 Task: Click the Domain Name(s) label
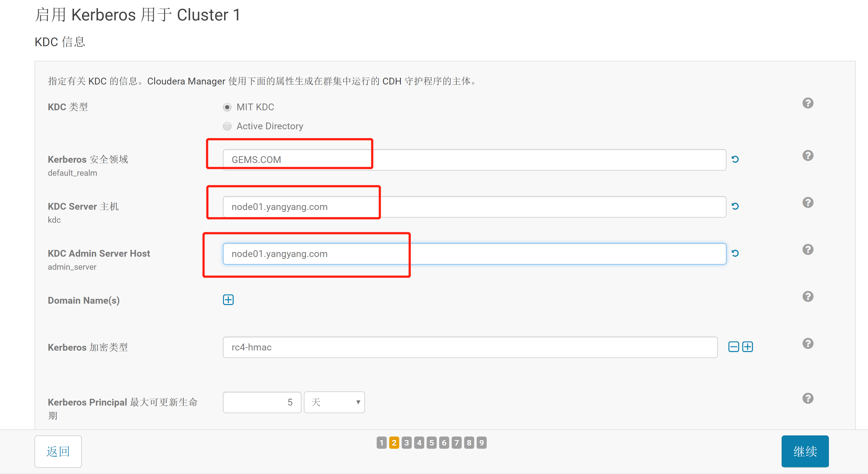point(84,300)
